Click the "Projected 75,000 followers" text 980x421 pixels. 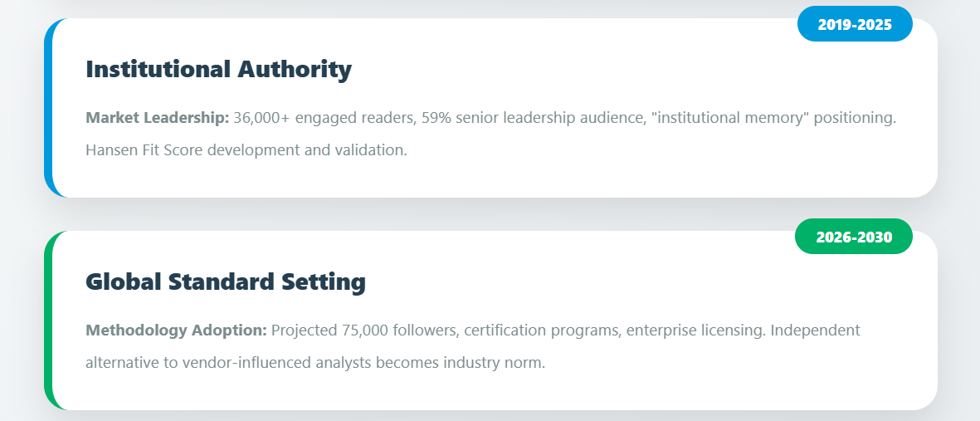tap(363, 330)
